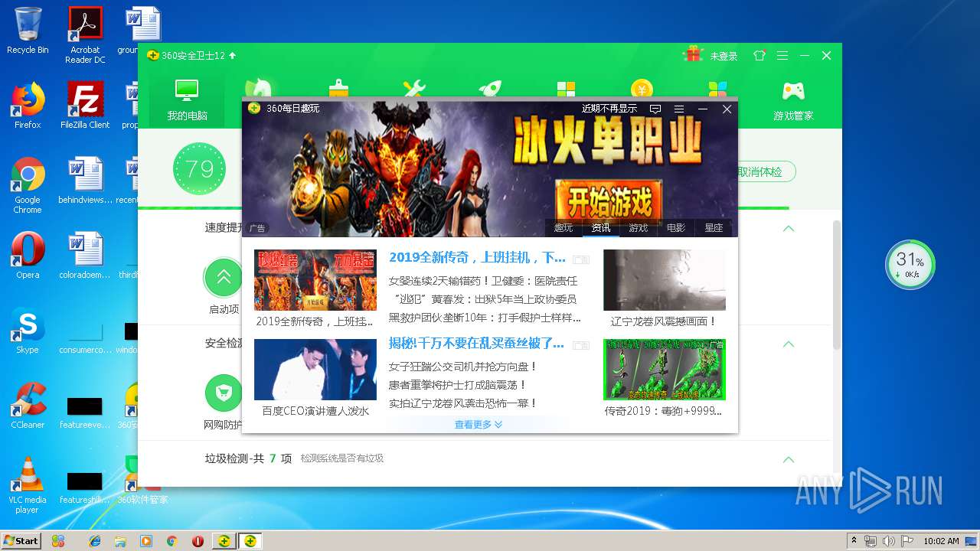Open the 我的电脑 tab in 360安全卫士
Viewport: 980px width, 551px height.
(x=187, y=99)
